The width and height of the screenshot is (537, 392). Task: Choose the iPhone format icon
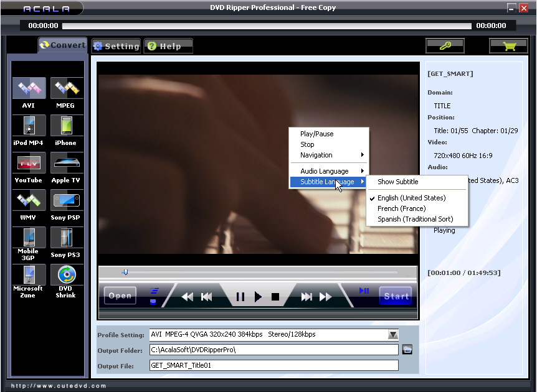tap(67, 126)
